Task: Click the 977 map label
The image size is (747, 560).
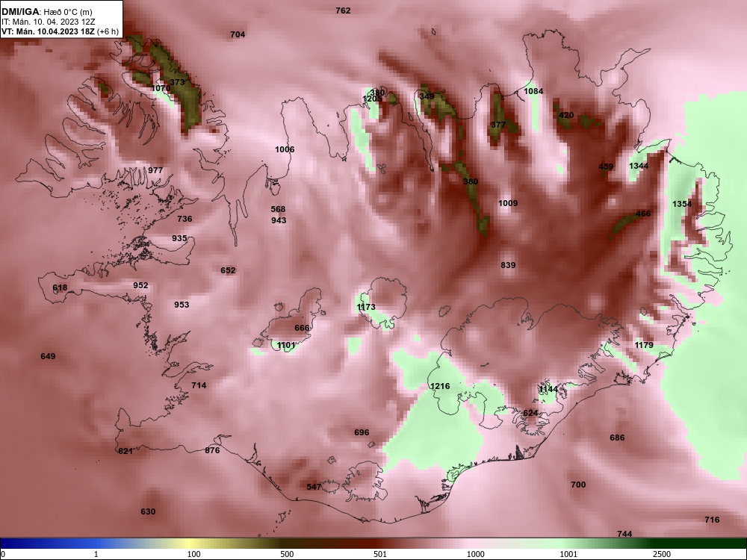Action: pos(155,170)
